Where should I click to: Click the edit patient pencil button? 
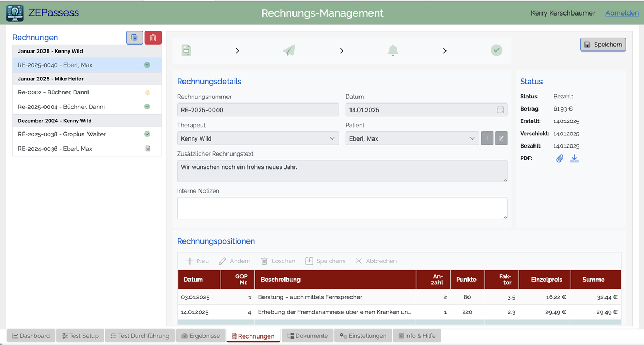tap(501, 138)
